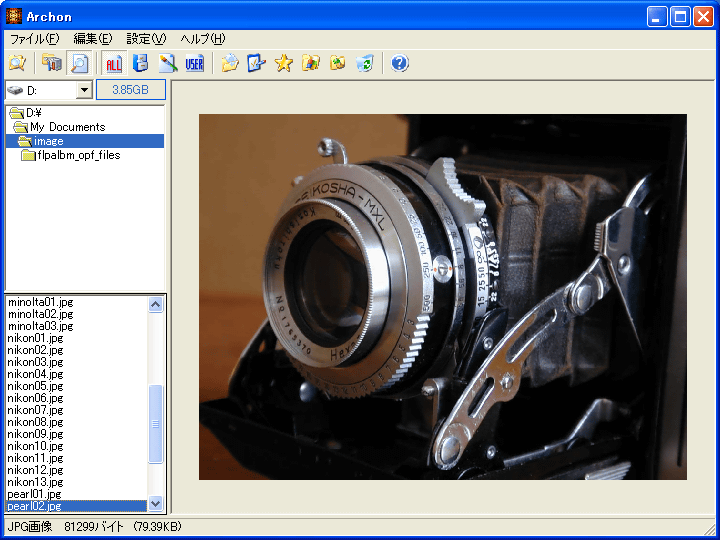Toggle the file preview magnifier icon
Image resolution: width=720 pixels, height=540 pixels.
[x=79, y=63]
